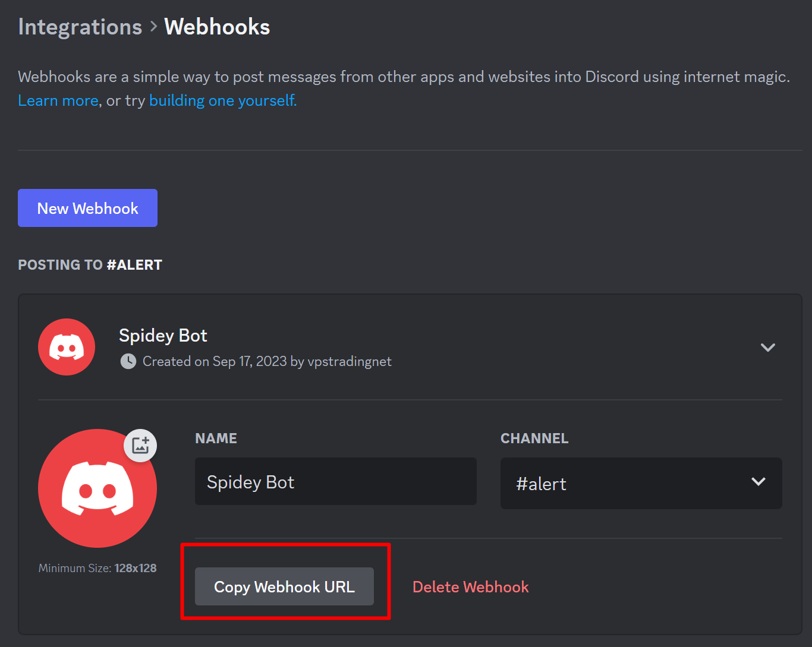Click the channel dropdown arrow
This screenshot has width=812, height=647.
pyautogui.click(x=759, y=482)
